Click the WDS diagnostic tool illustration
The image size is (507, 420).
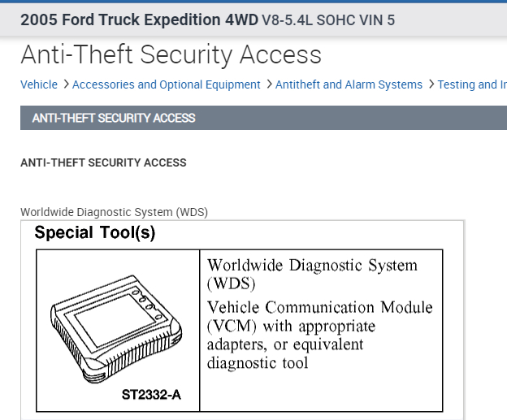(117, 327)
